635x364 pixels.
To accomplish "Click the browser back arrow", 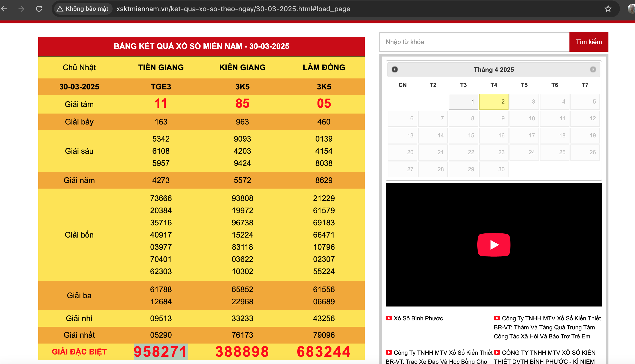I will pyautogui.click(x=4, y=9).
